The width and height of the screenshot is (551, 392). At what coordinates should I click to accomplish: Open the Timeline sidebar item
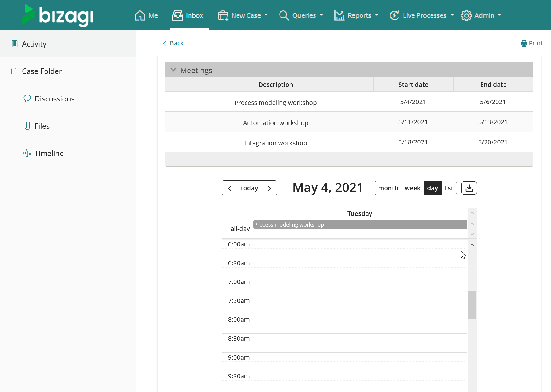(49, 153)
